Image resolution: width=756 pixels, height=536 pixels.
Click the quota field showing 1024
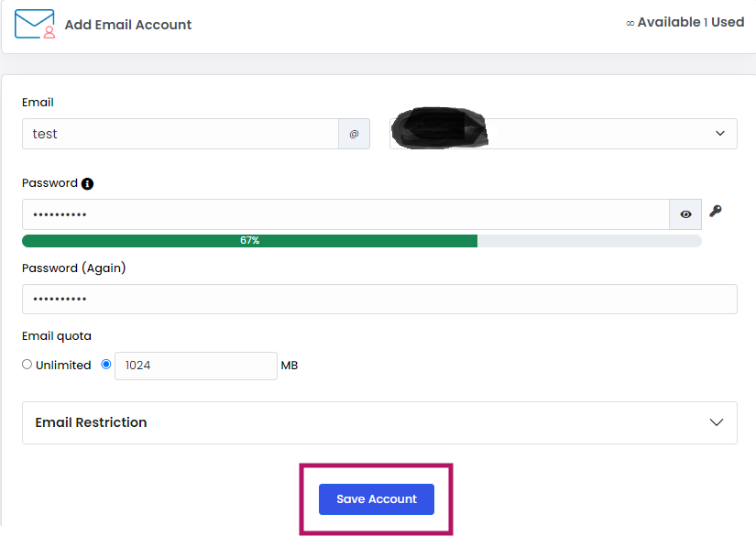tap(196, 366)
